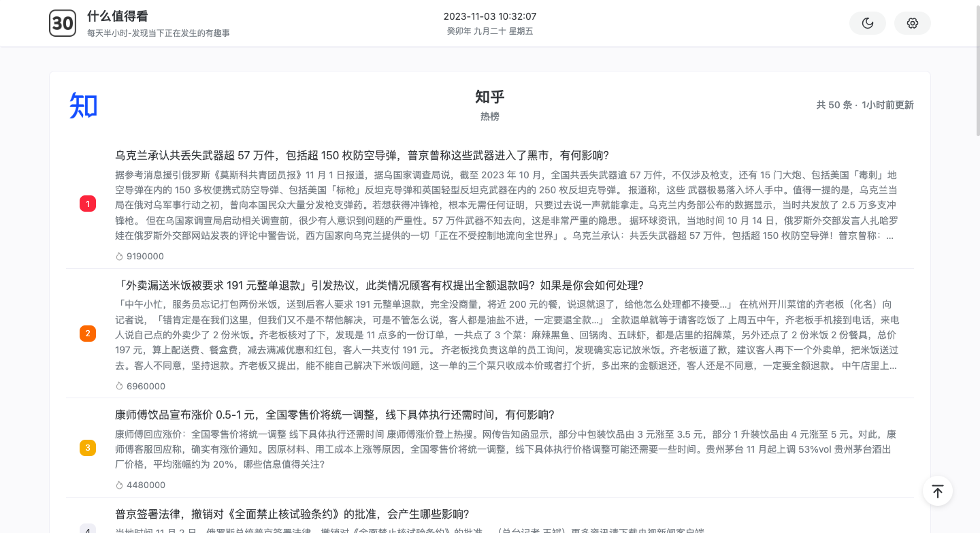Select the orange rank badge number 2

point(88,334)
